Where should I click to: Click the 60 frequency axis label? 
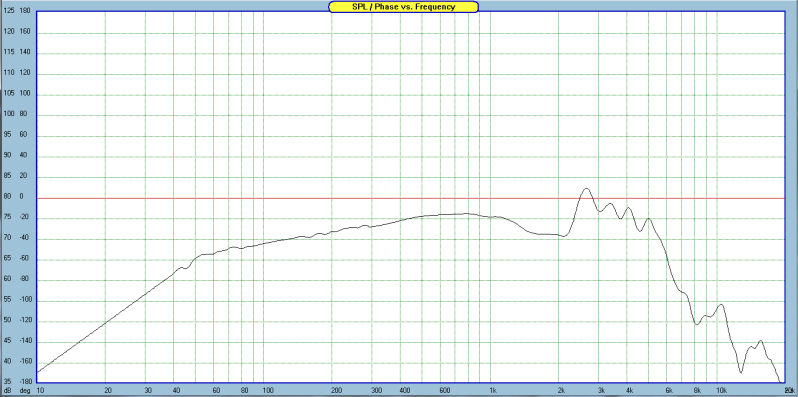pos(217,390)
